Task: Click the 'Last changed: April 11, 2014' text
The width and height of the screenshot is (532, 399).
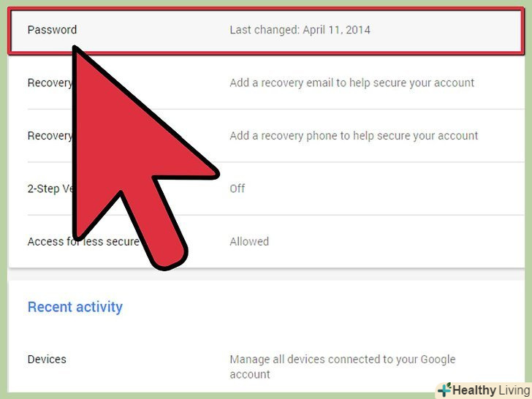Action: coord(300,30)
